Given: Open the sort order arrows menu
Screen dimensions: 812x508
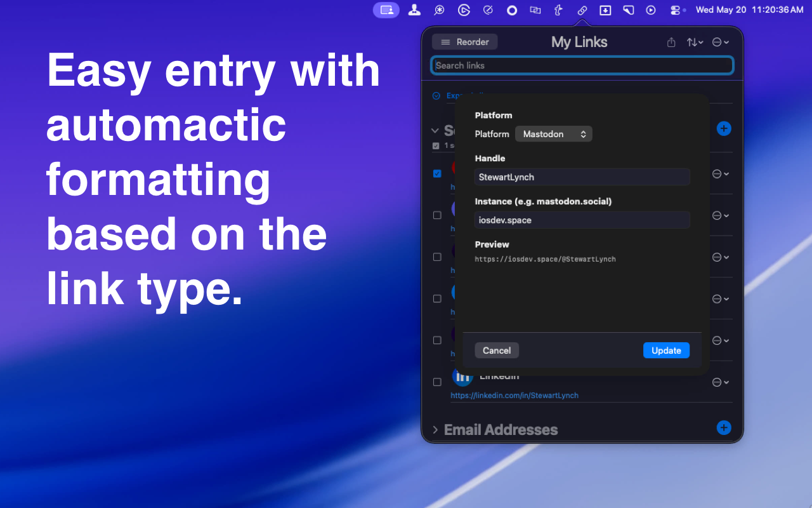Looking at the screenshot, I should point(695,43).
